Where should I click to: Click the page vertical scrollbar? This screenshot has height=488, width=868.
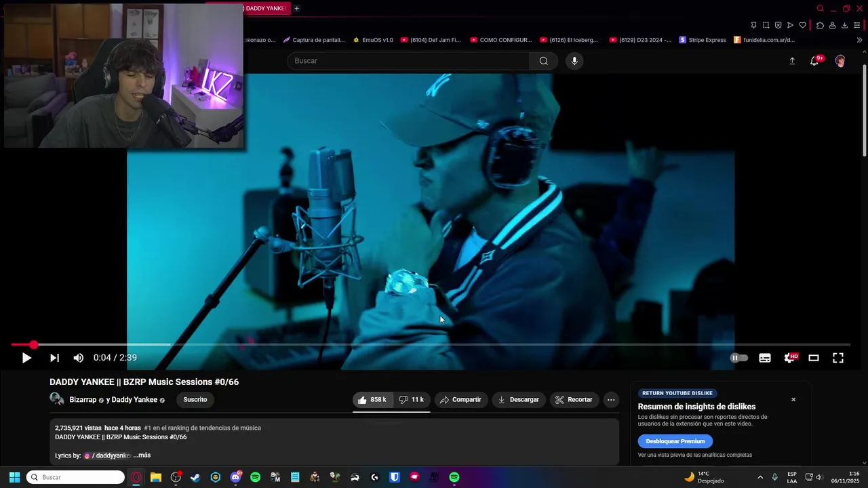coord(864,112)
